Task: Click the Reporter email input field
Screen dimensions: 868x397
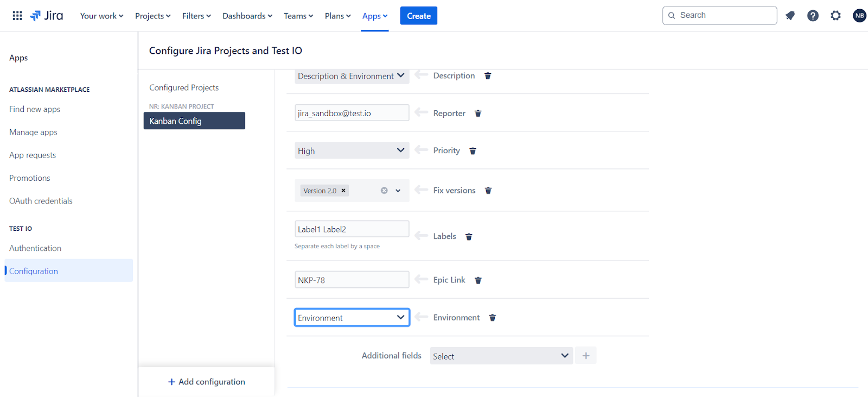Action: 352,113
